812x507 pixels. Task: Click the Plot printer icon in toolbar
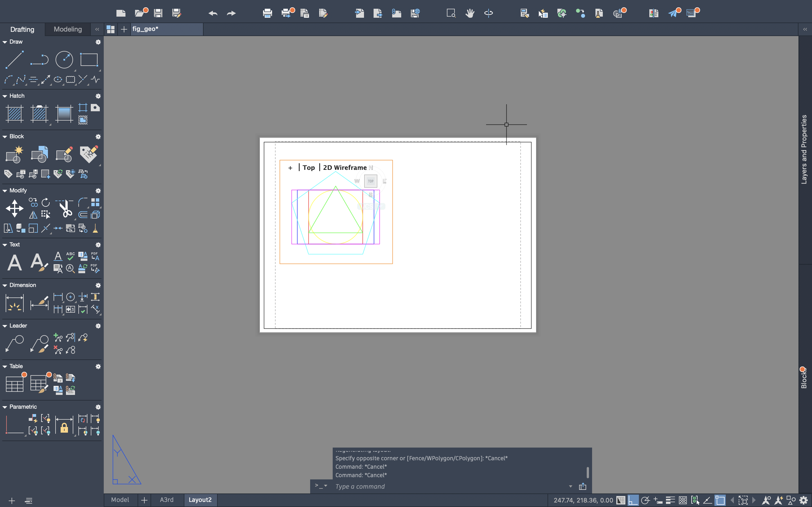click(267, 13)
